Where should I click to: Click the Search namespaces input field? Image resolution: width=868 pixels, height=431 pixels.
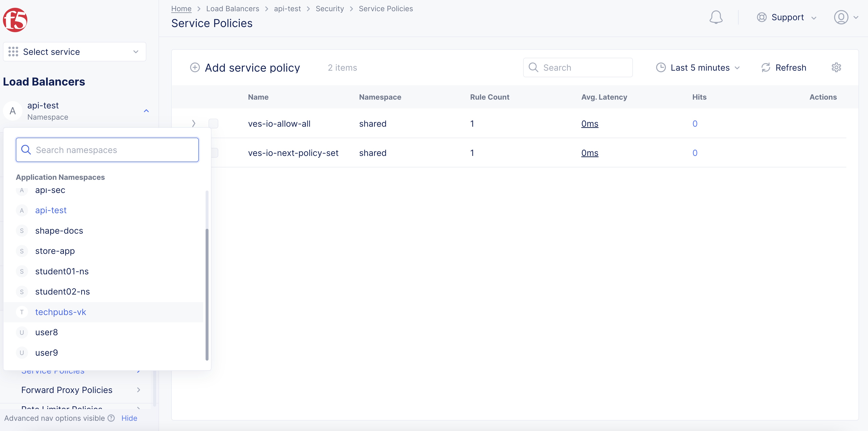pyautogui.click(x=107, y=150)
